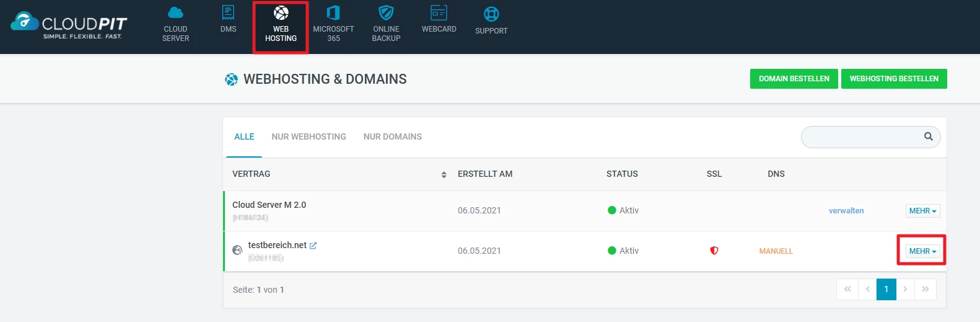Image resolution: width=980 pixels, height=322 pixels.
Task: Open the Microsoft 365 icon
Action: 333,13
